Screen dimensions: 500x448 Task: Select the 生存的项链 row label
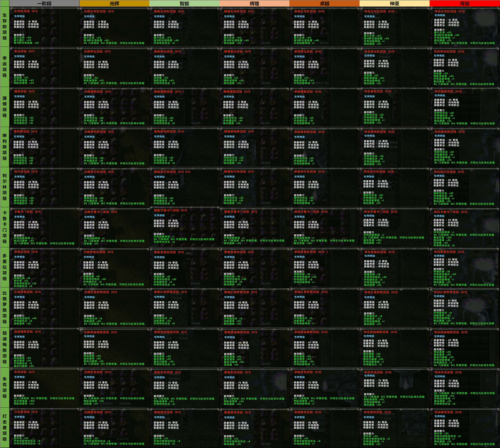pos(5,27)
